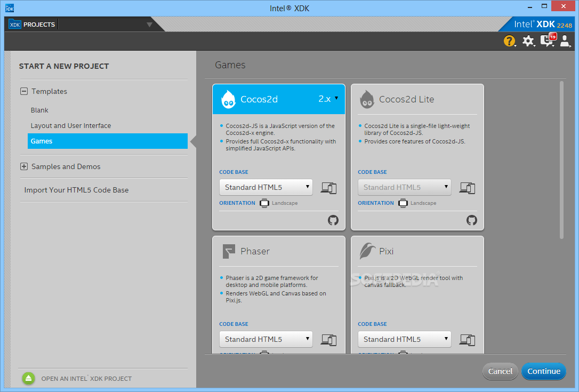The image size is (579, 392).
Task: Click the green open project eject icon
Action: coord(28,378)
